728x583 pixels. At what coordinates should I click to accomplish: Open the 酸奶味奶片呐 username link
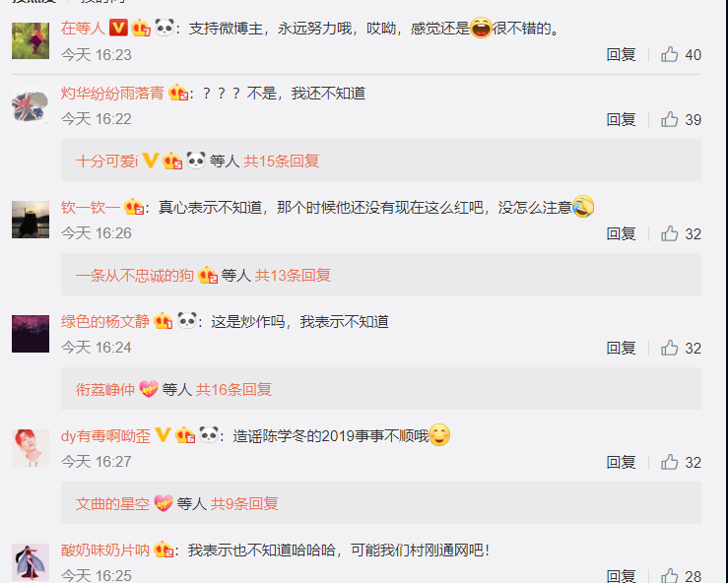click(105, 551)
